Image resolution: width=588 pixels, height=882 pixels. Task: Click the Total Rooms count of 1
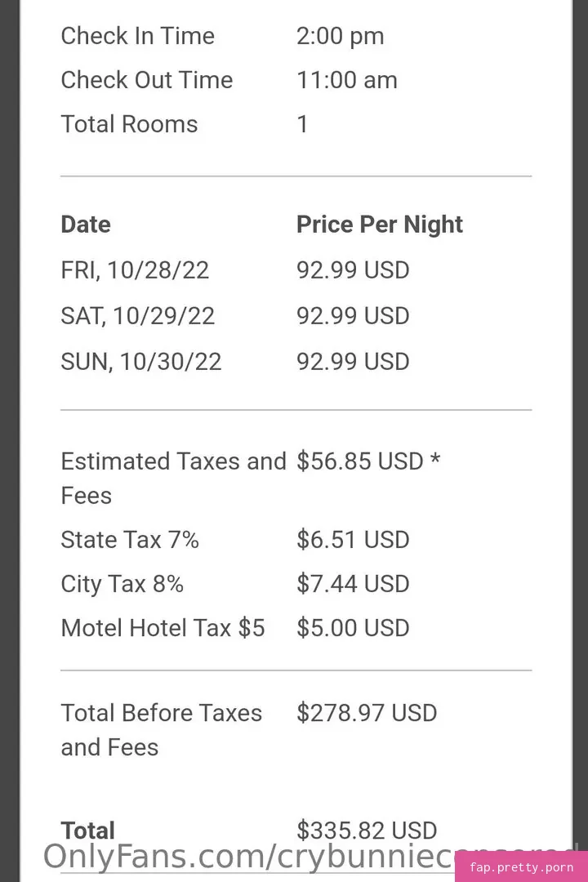302,124
